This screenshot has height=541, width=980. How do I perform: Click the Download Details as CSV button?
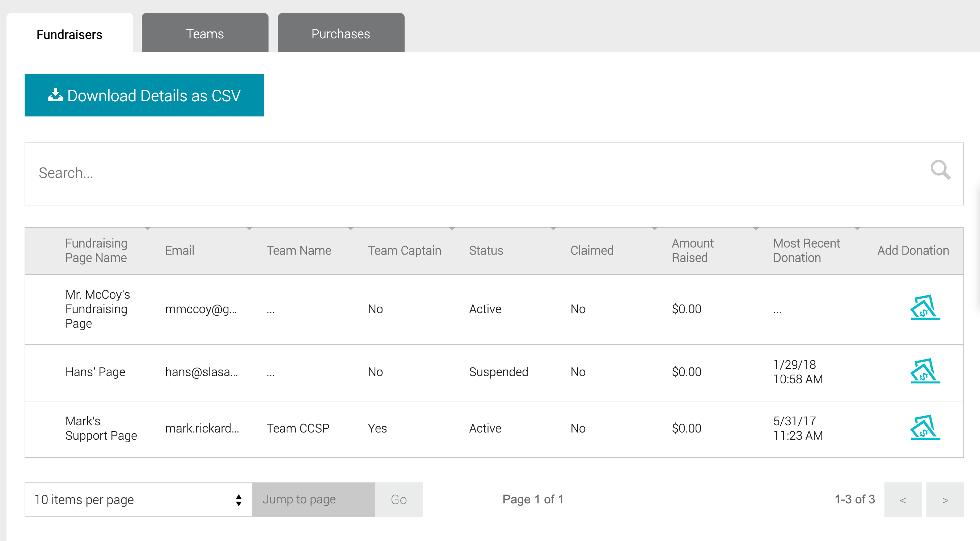[144, 95]
